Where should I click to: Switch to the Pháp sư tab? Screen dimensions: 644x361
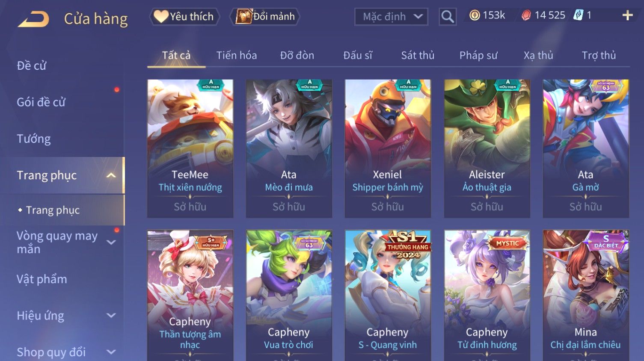tap(478, 56)
